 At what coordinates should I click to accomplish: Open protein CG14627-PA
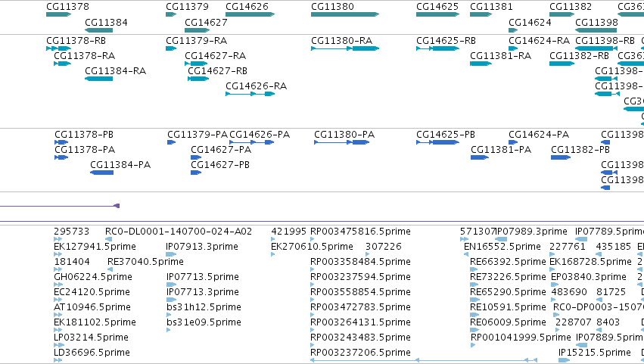(x=221, y=150)
